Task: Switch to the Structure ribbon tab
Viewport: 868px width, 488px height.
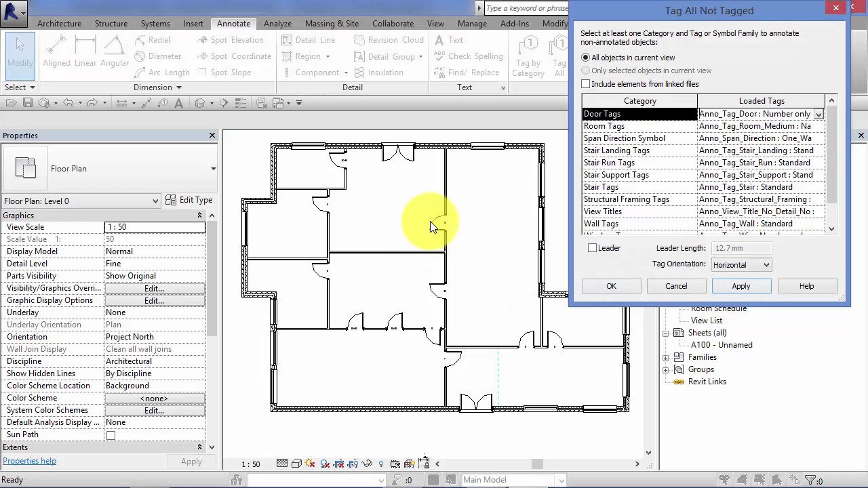Action: coord(111,24)
